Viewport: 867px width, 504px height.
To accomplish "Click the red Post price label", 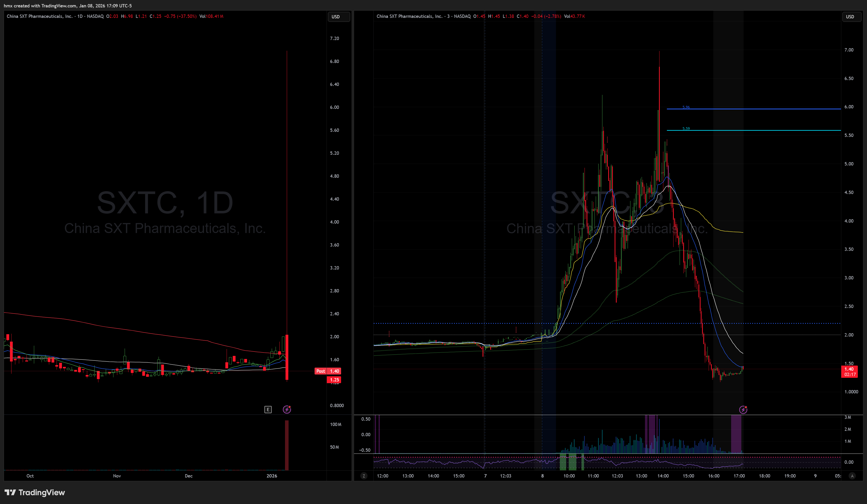I will pos(321,371).
